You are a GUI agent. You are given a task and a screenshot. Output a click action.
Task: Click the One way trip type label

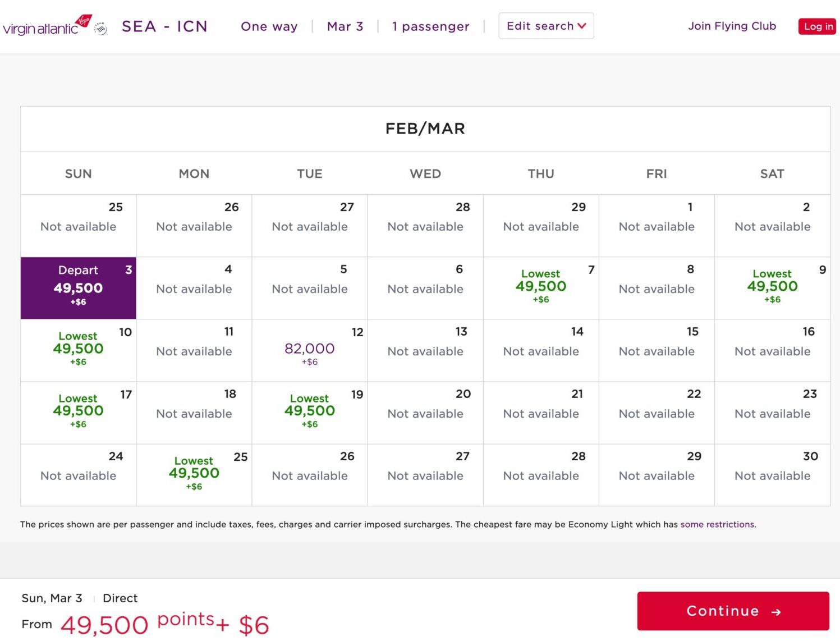pos(269,26)
